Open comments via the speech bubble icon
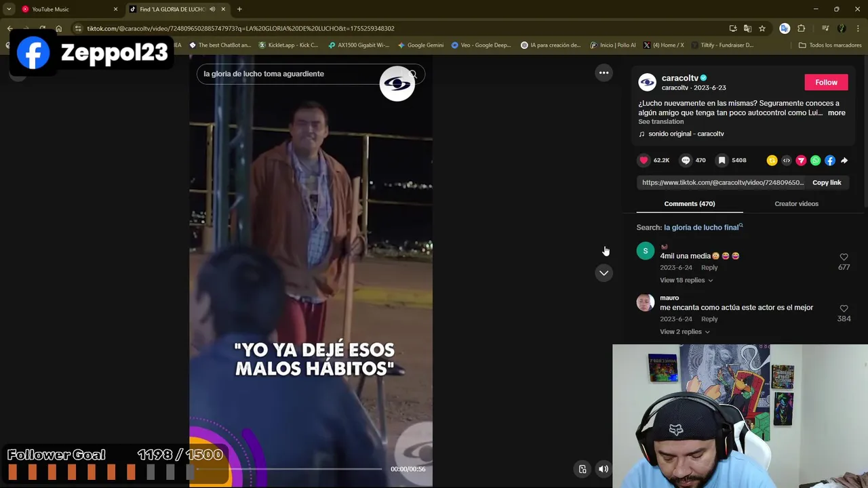This screenshot has width=868, height=488. [686, 161]
